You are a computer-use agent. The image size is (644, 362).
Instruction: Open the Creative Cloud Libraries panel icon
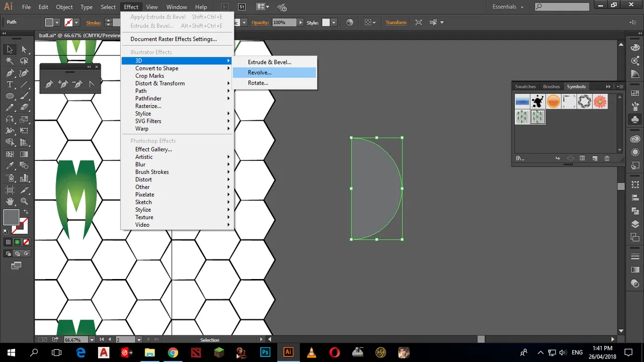pos(635,139)
